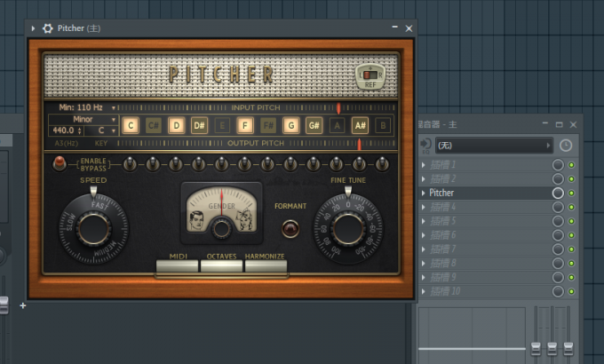Select the Pitcher effect slot in mixer
Screen dimensions: 604x364
(x=485, y=193)
